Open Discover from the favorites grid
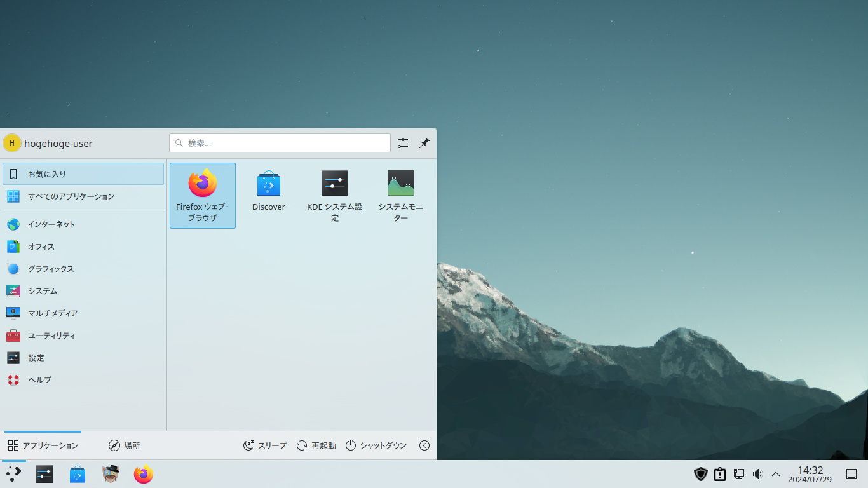The height and width of the screenshot is (488, 868). [x=269, y=196]
